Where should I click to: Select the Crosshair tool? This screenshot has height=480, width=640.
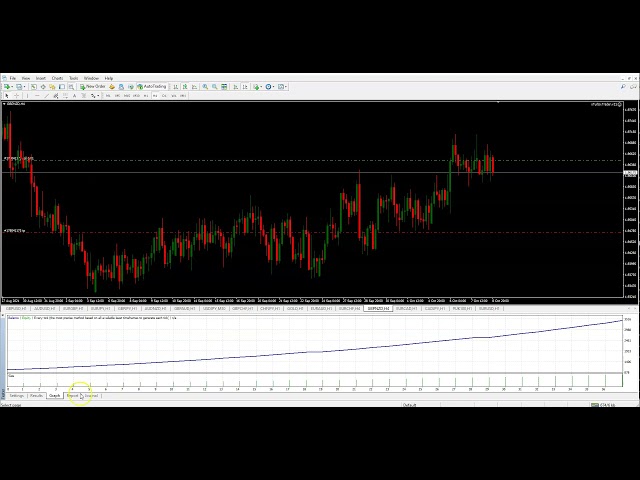pyautogui.click(x=17, y=96)
